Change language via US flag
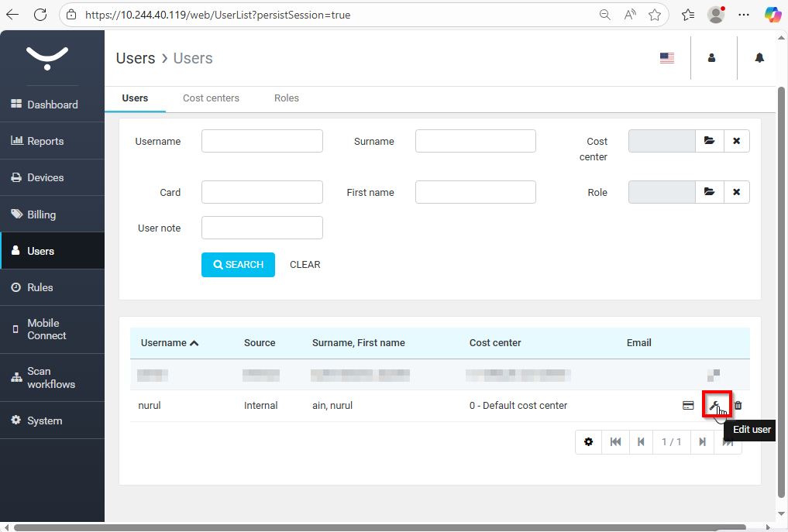788x532 pixels. pyautogui.click(x=666, y=58)
